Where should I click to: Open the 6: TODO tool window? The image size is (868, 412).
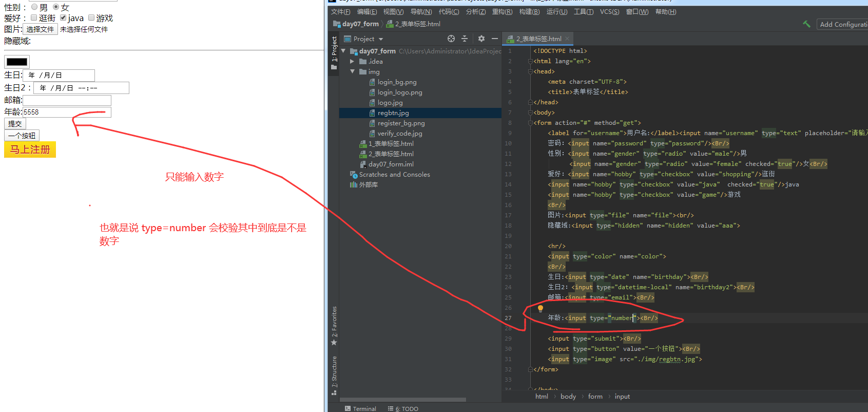click(x=403, y=409)
